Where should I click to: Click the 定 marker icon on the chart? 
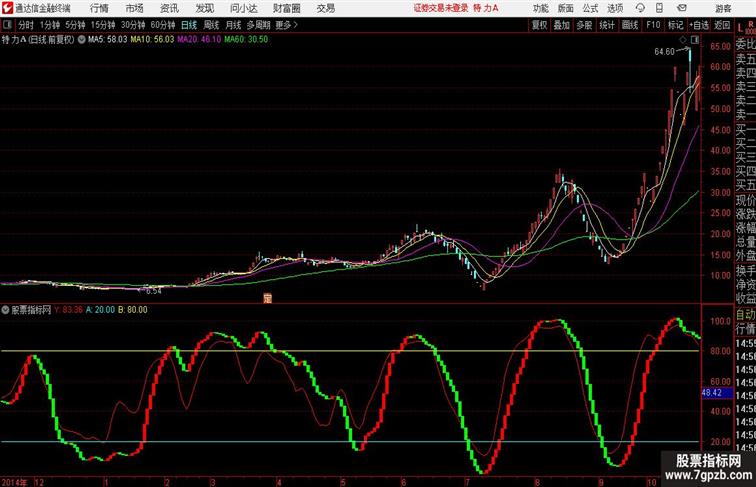(x=268, y=298)
